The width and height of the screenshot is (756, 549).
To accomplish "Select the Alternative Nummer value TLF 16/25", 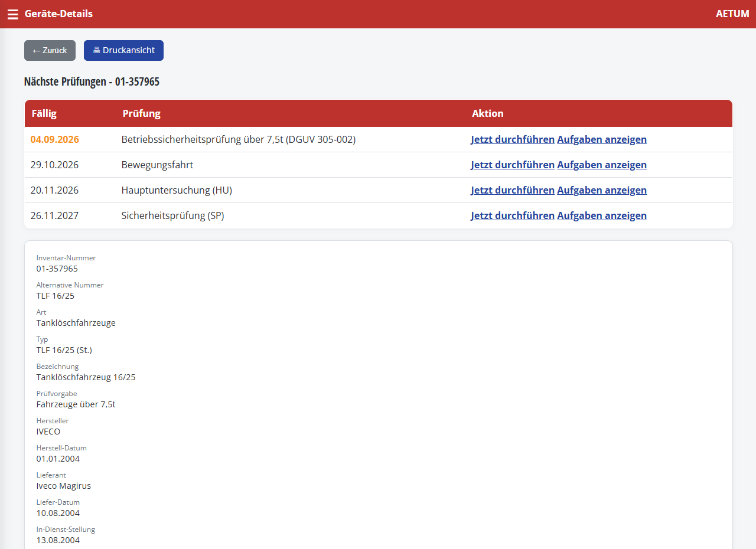I will point(56,296).
